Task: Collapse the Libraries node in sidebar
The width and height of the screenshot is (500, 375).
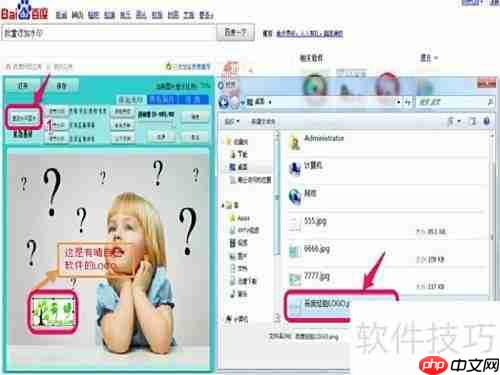Action: (223, 205)
